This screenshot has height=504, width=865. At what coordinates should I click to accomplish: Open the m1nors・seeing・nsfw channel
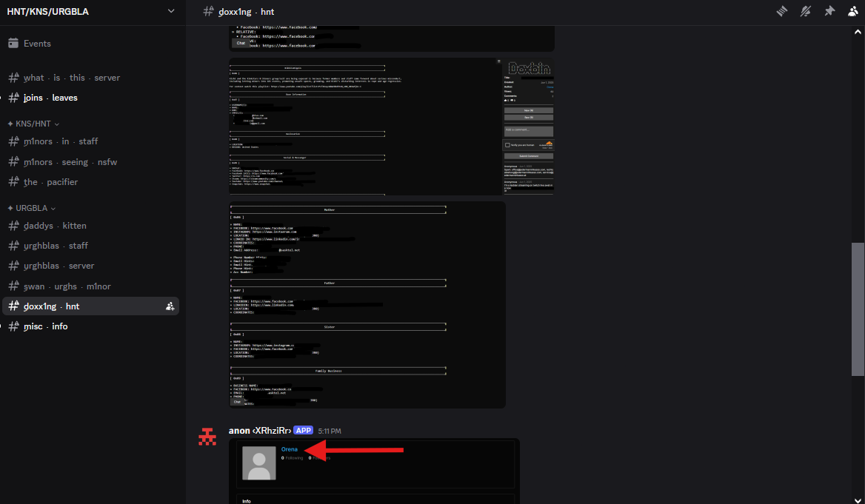(x=91, y=162)
